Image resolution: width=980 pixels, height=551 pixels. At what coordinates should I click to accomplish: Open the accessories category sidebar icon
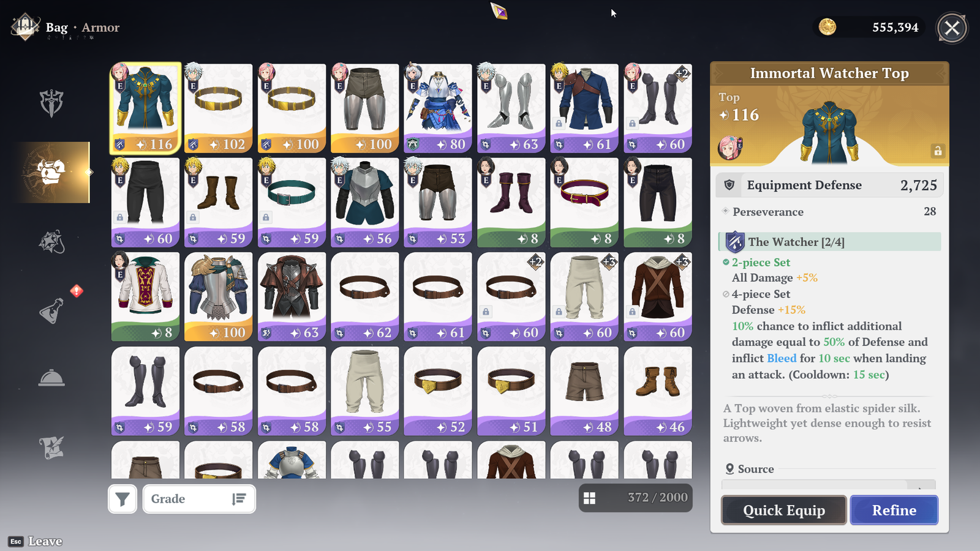(x=51, y=242)
